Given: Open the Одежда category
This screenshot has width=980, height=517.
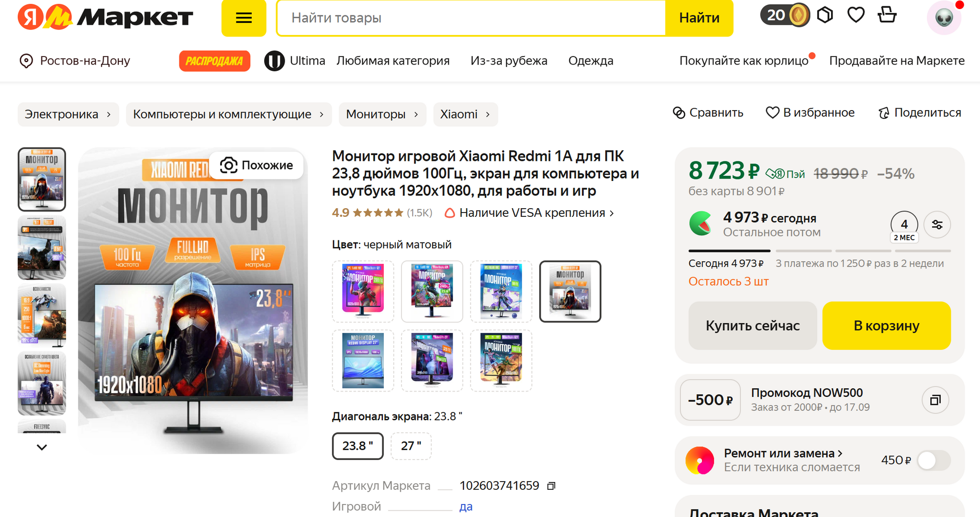Looking at the screenshot, I should point(590,61).
